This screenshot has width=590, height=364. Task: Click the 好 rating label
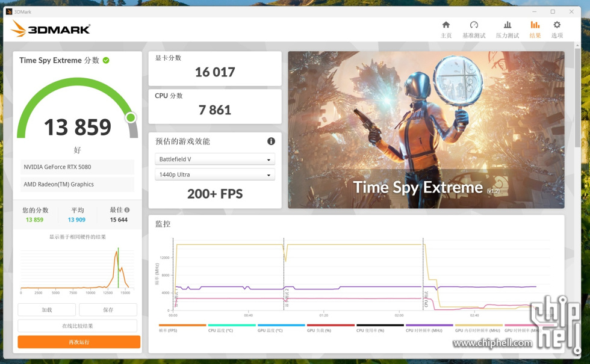point(78,150)
